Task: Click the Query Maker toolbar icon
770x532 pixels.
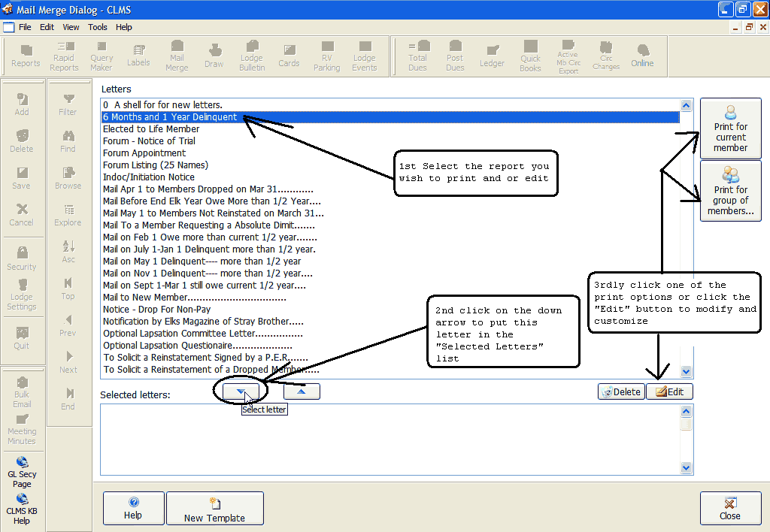Action: pos(102,56)
